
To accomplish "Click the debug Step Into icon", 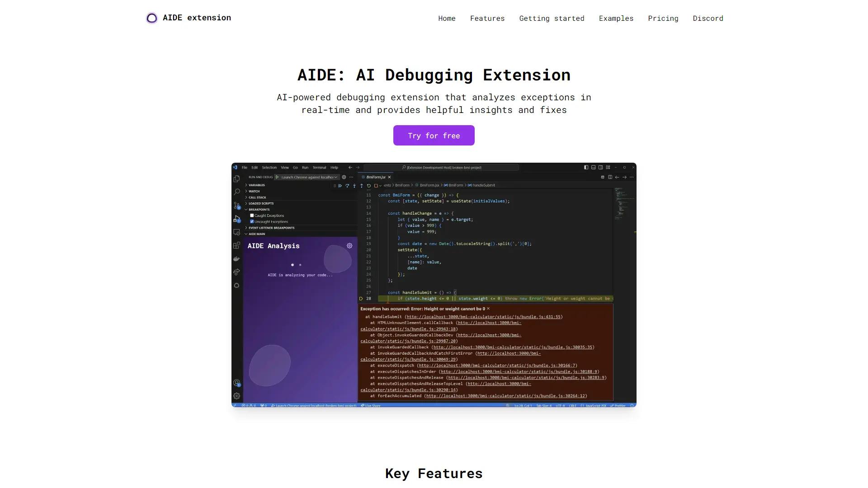I will pyautogui.click(x=354, y=186).
